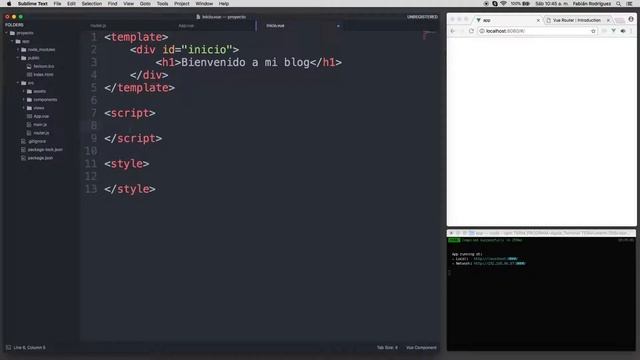640x360 pixels.
Task: Open Spotlight search in the menu bar
Action: (x=619, y=4)
